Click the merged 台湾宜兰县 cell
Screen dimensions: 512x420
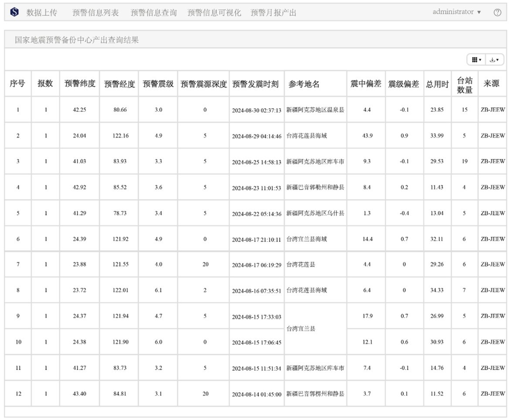pos(301,329)
